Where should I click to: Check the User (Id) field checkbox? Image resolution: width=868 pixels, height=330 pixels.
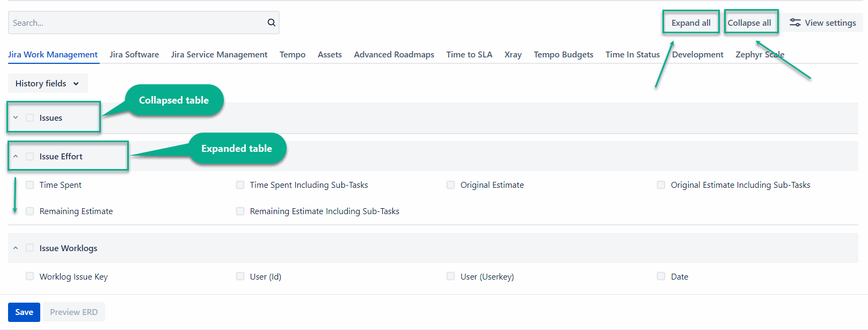pyautogui.click(x=240, y=276)
